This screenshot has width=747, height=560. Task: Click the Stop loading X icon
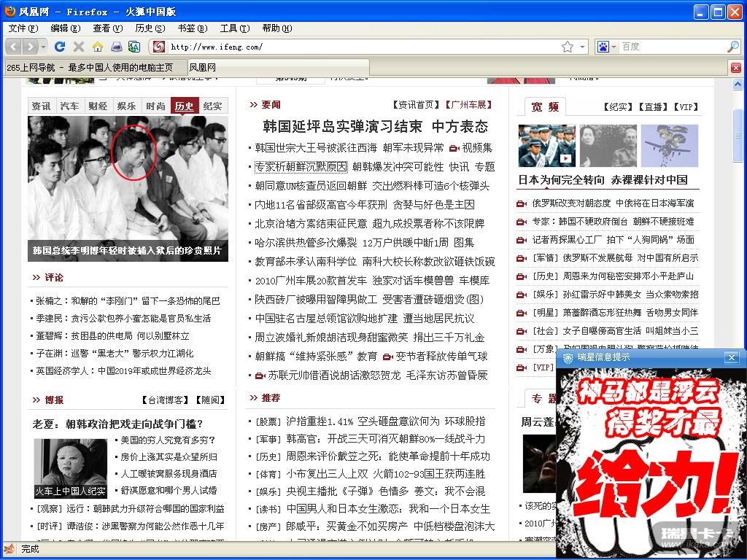coord(79,47)
